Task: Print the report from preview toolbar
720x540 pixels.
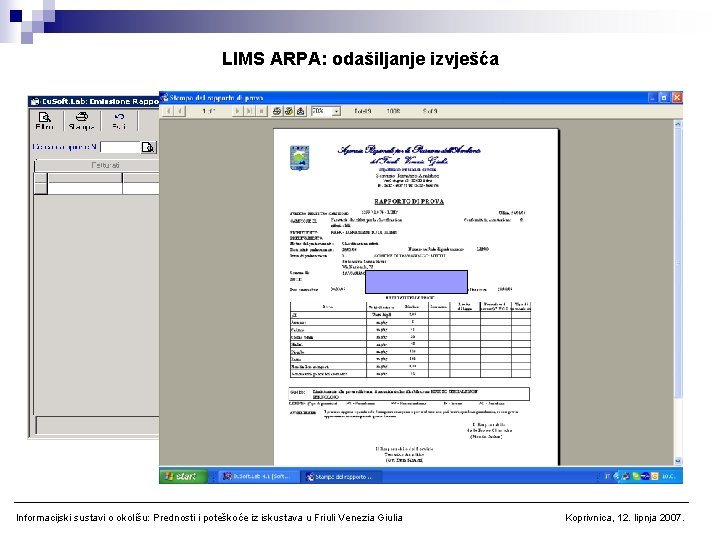Action: [277, 111]
